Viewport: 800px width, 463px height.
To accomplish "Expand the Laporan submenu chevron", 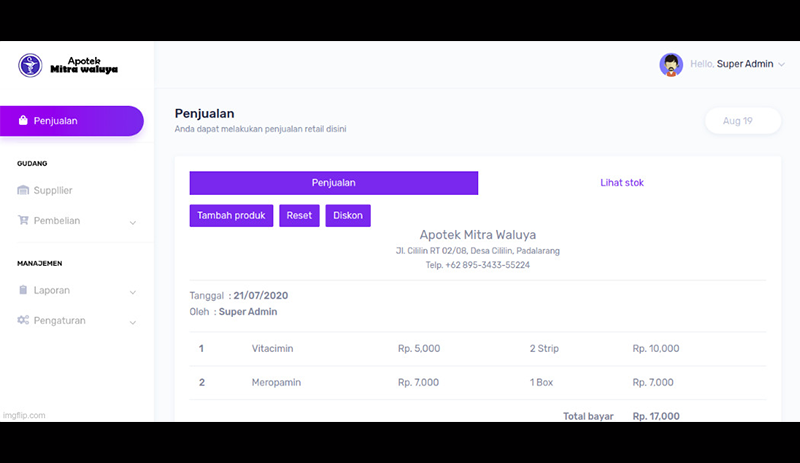I will click(133, 292).
